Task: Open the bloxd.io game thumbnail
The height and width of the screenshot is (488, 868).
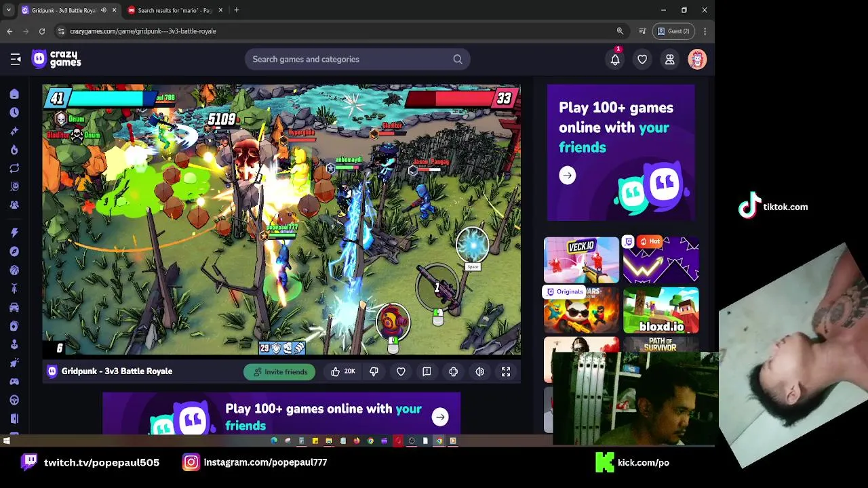Action: 661,310
